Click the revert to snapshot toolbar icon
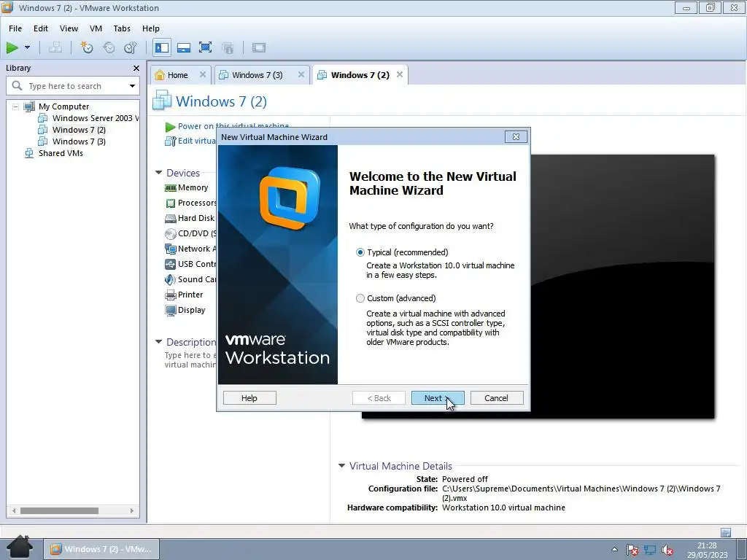Image resolution: width=747 pixels, height=560 pixels. (109, 47)
